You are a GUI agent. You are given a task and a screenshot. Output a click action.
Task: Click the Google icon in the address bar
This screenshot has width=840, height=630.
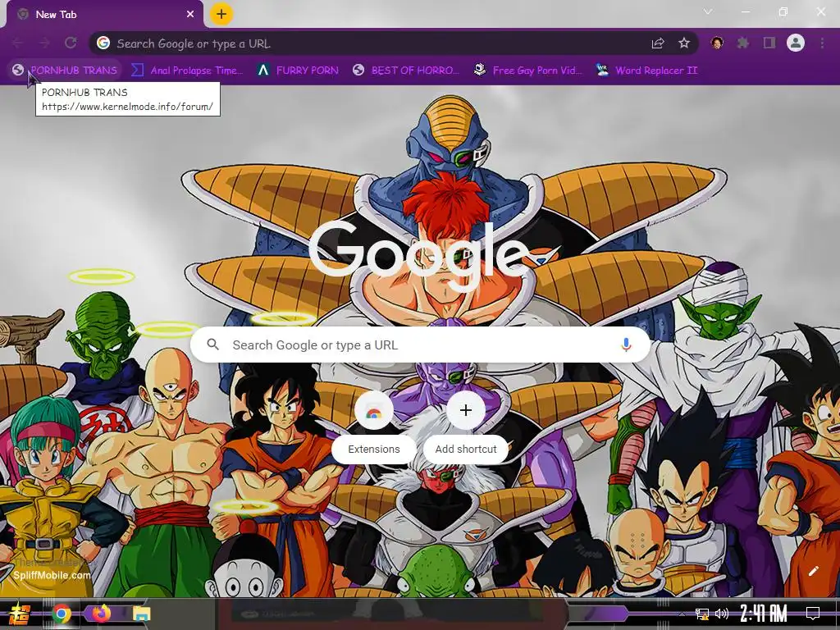[x=103, y=43]
